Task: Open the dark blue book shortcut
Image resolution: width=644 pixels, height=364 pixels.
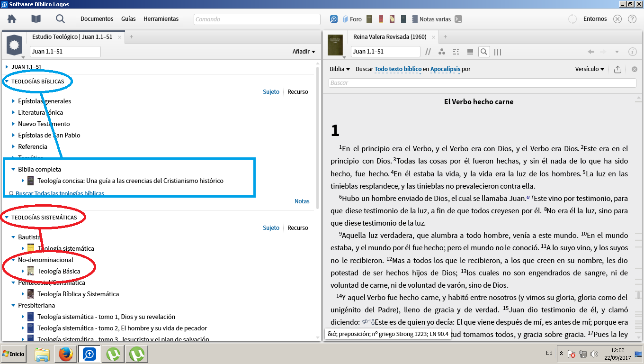Action: click(x=403, y=19)
